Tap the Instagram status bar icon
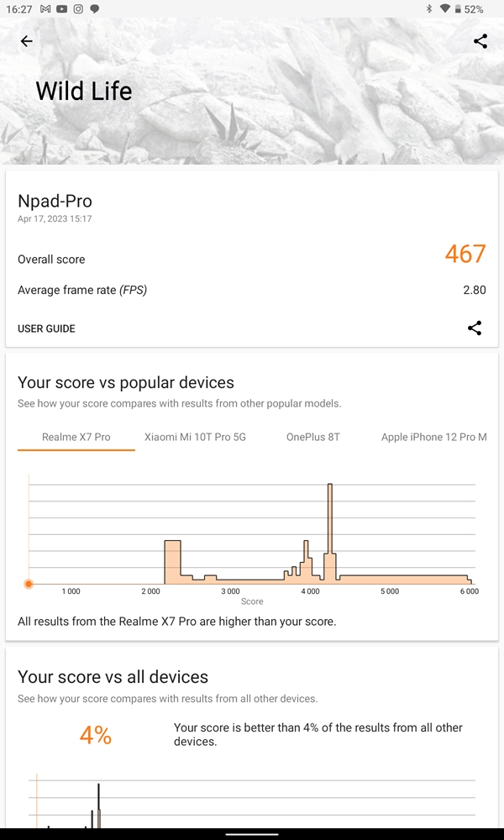The image size is (504, 840). coord(78,9)
